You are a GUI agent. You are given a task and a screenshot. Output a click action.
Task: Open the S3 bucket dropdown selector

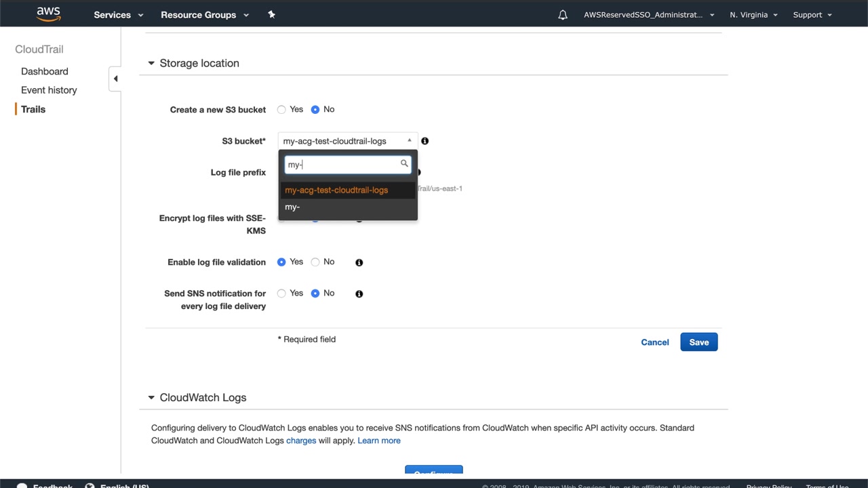[347, 141]
